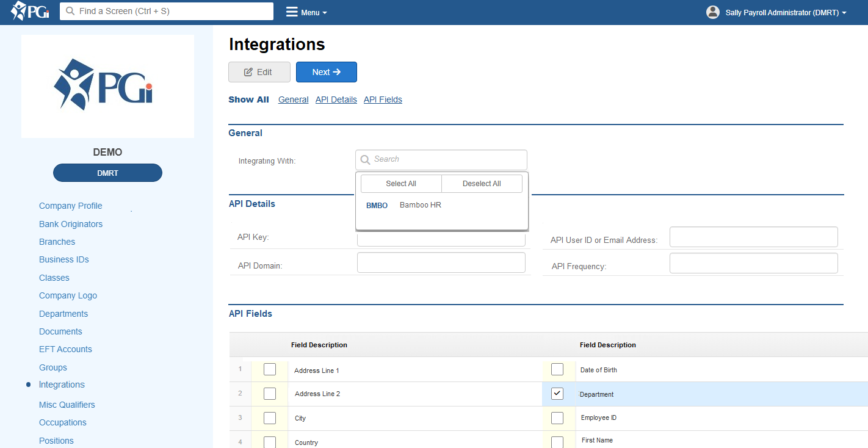Image resolution: width=868 pixels, height=448 pixels.
Task: Select Bamboo HR from the dropdown list
Action: click(x=420, y=206)
